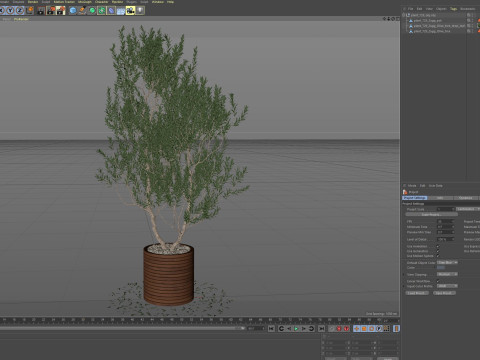Toggle Use Generators checkbox
Screen dimensions: 480x360
[x=438, y=251]
